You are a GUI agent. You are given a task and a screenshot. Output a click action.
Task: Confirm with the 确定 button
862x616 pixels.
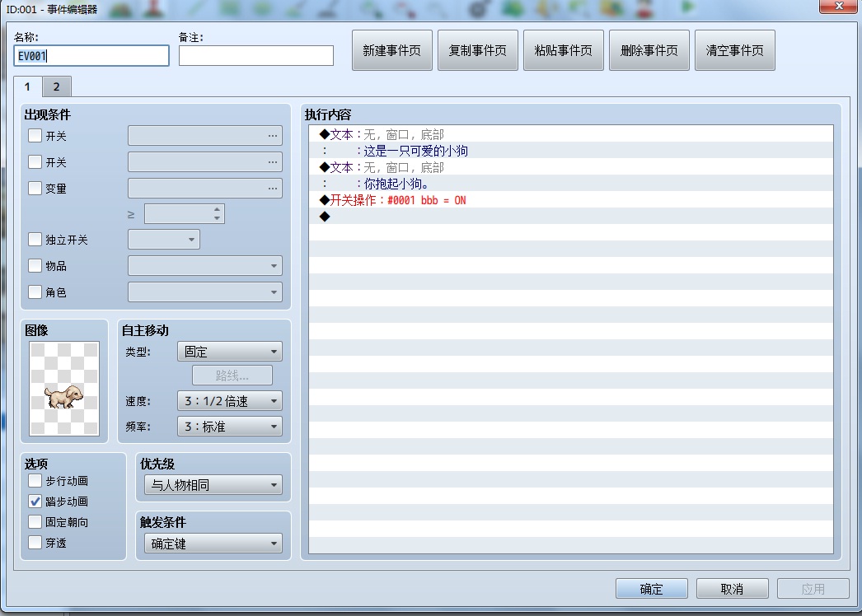(652, 589)
